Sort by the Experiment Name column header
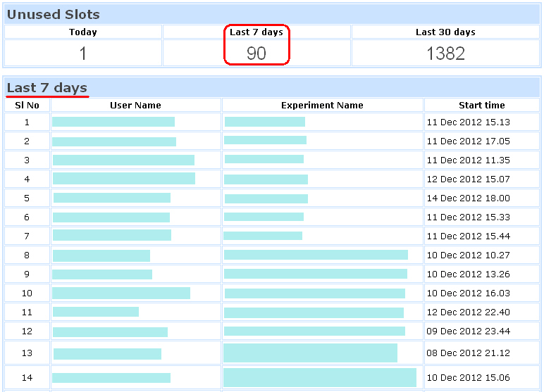 pyautogui.click(x=322, y=105)
